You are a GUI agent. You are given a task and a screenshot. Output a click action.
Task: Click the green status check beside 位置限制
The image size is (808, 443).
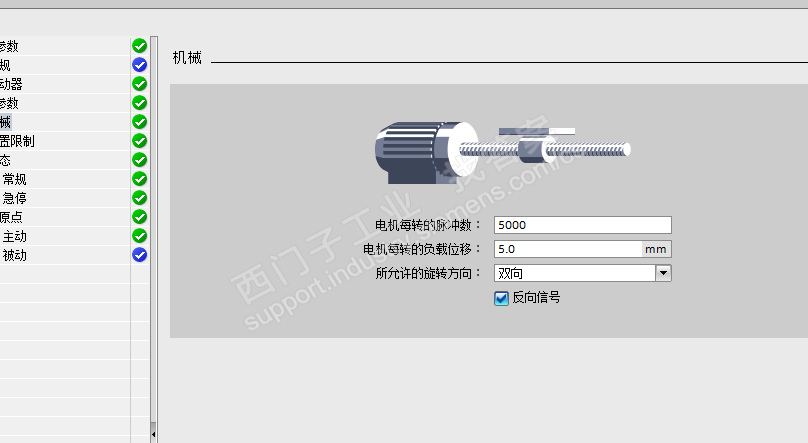pos(139,141)
